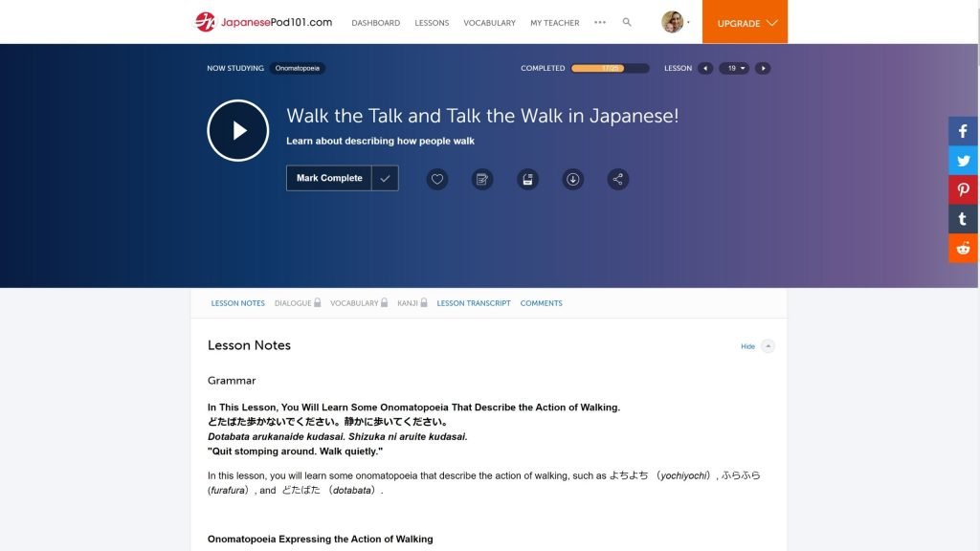Share lesson on Pinterest

point(963,189)
